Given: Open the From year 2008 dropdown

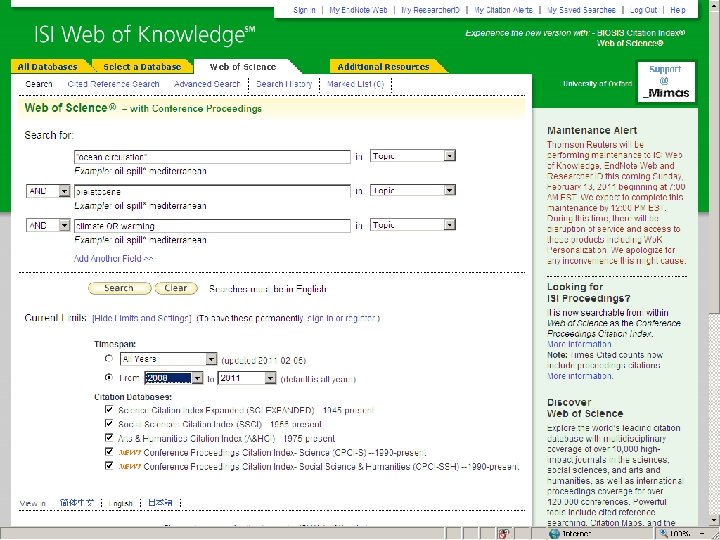Looking at the screenshot, I should point(173,378).
